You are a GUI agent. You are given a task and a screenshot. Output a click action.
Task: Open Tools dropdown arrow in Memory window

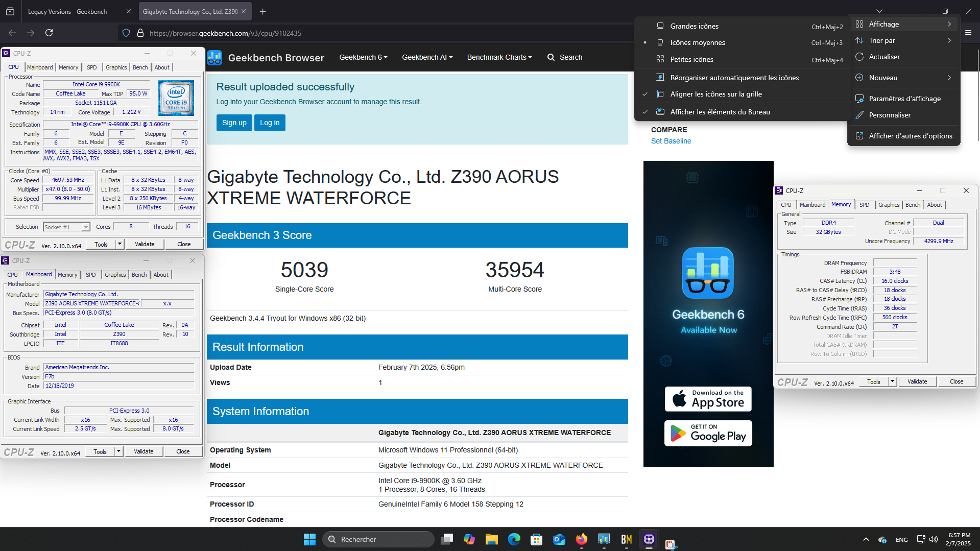(x=892, y=381)
